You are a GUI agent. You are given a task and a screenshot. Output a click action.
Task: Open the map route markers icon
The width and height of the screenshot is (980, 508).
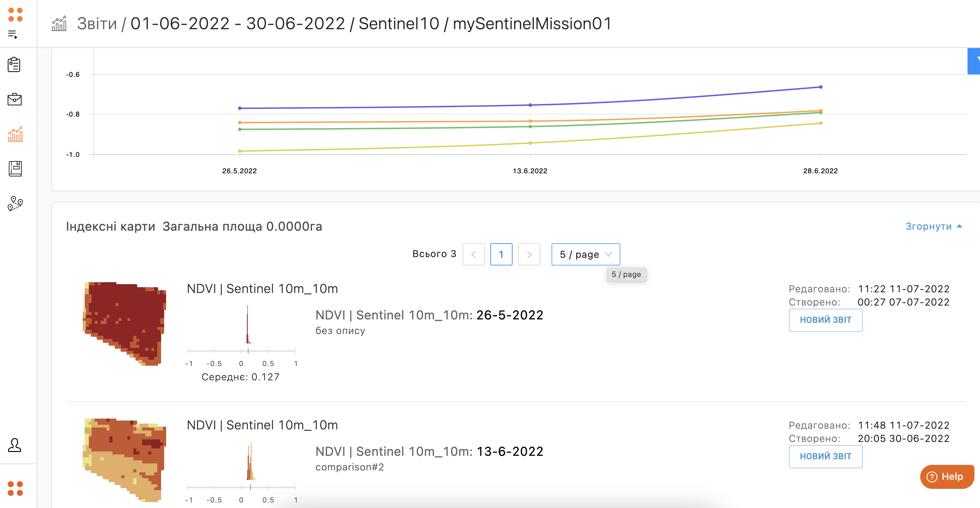[15, 203]
